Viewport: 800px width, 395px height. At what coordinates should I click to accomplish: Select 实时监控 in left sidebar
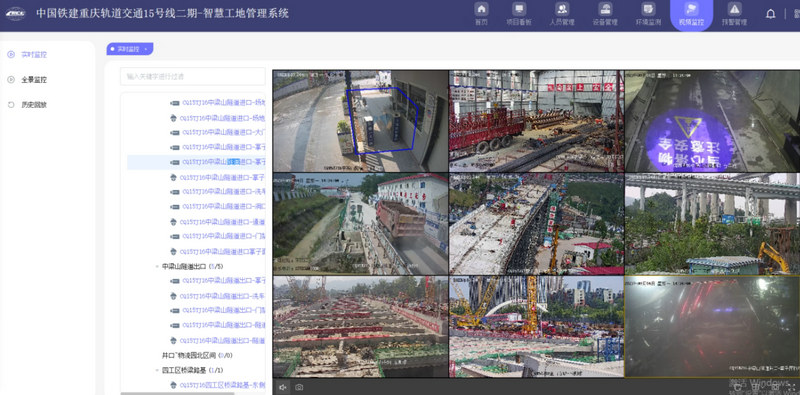(x=34, y=54)
